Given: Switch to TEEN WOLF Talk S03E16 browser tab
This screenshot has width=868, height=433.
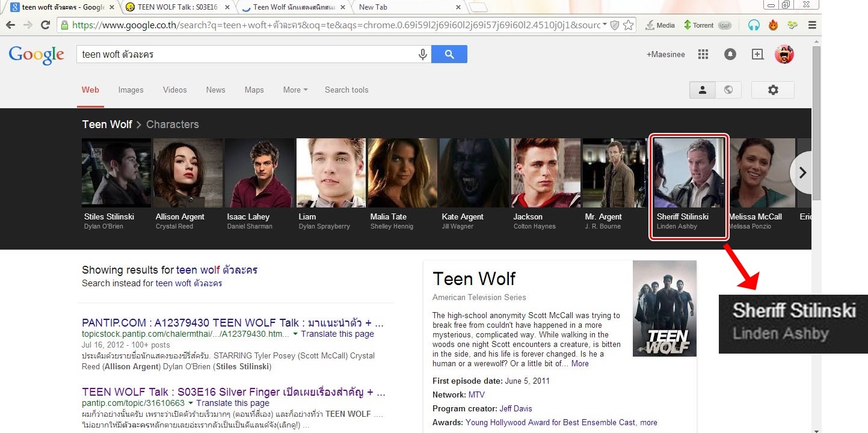Looking at the screenshot, I should point(177,7).
